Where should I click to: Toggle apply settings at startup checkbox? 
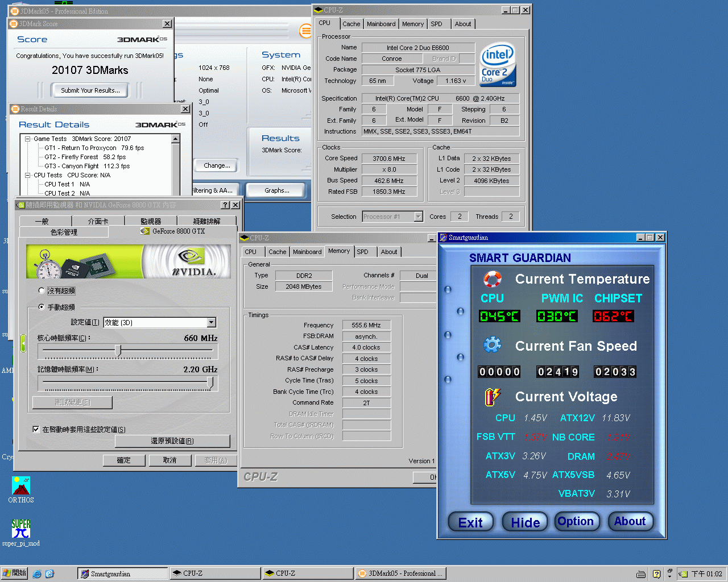36,429
